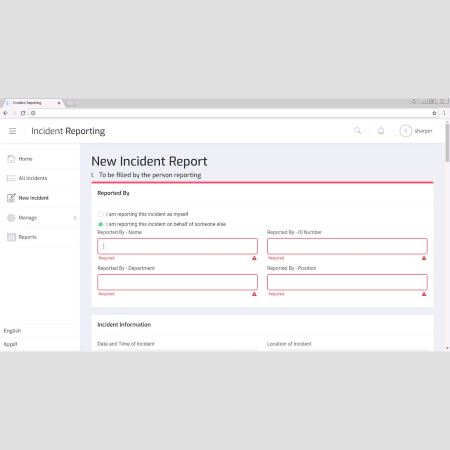Viewport: 450px width, 450px height.
Task: Click the Location of Incident label
Action: pos(289,344)
